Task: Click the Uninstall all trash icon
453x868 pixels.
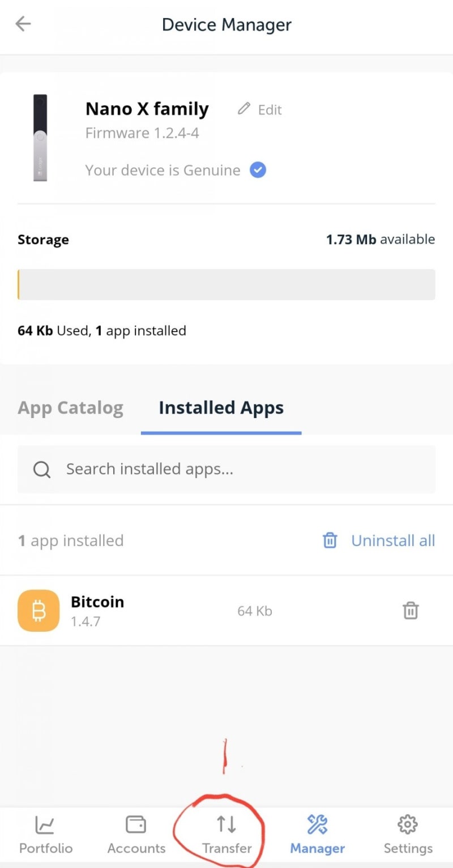Action: point(330,541)
